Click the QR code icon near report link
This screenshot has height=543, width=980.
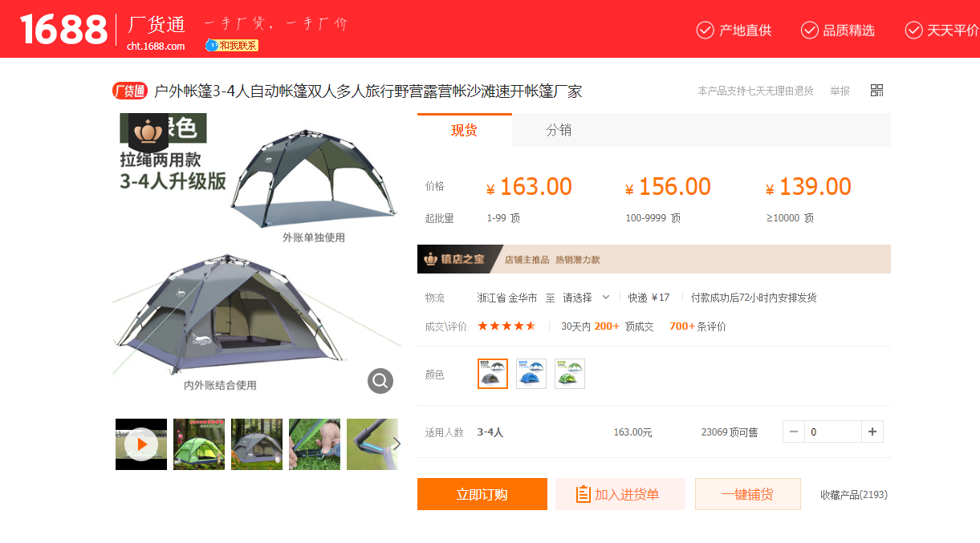pyautogui.click(x=876, y=91)
